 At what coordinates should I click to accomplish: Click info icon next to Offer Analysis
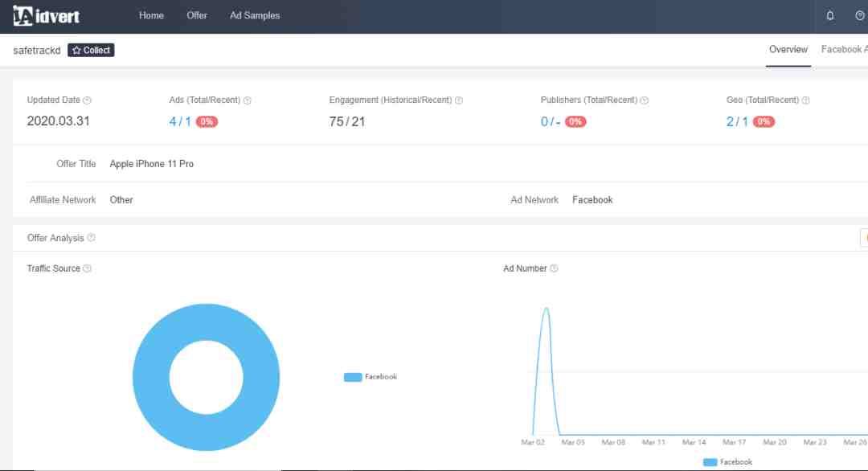[x=92, y=237]
